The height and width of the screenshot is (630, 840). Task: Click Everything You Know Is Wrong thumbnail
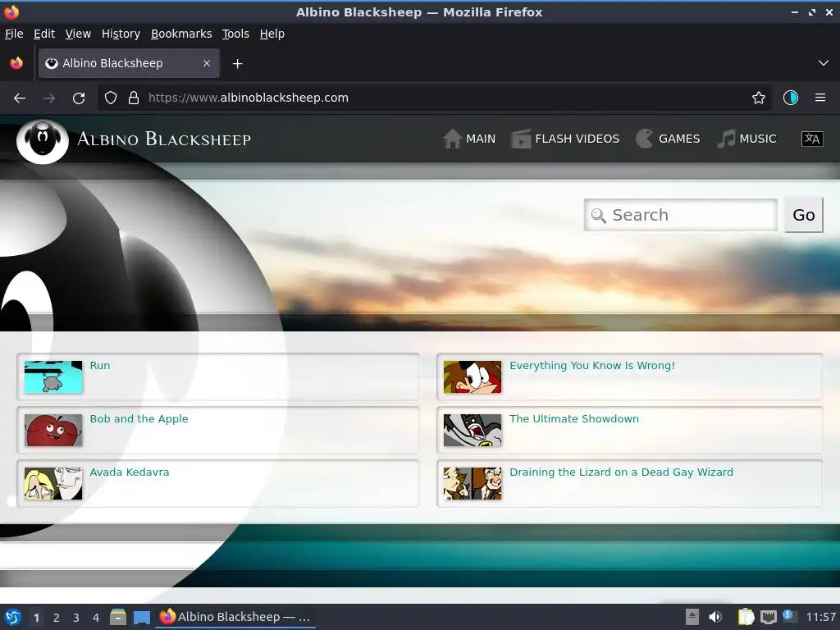pyautogui.click(x=472, y=377)
